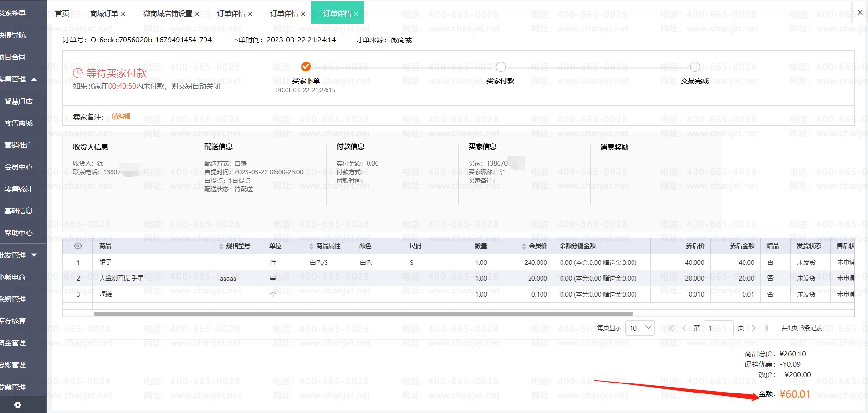Click the order number O-6edcc7056020b-1679491454-794
This screenshot has height=413, width=868.
click(151, 40)
